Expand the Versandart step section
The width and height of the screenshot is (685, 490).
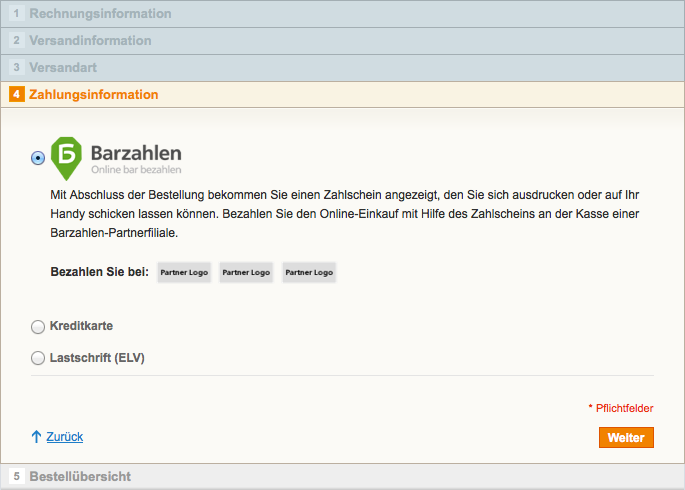(x=342, y=68)
